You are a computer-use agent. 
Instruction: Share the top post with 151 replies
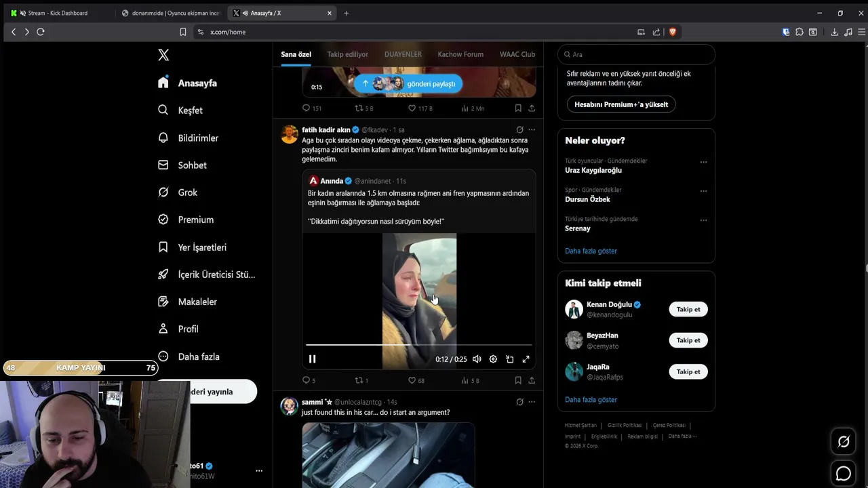pos(532,108)
